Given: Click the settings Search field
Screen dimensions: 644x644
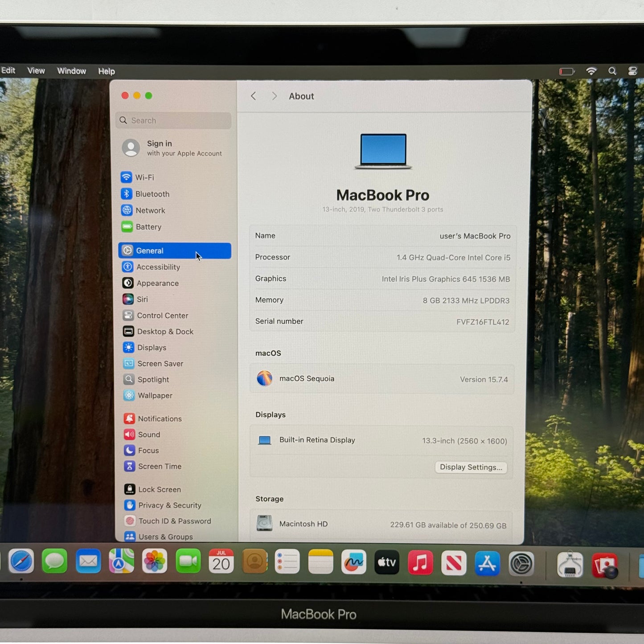Looking at the screenshot, I should click(x=173, y=120).
